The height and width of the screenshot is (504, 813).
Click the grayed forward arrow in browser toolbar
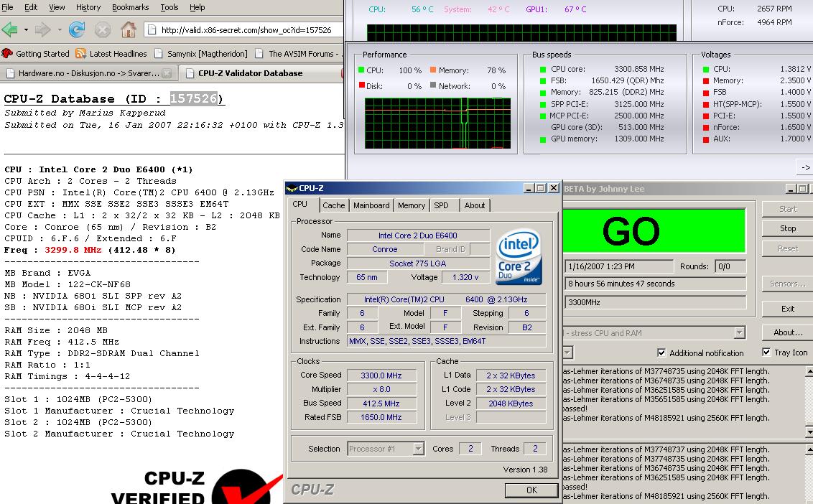(42, 29)
